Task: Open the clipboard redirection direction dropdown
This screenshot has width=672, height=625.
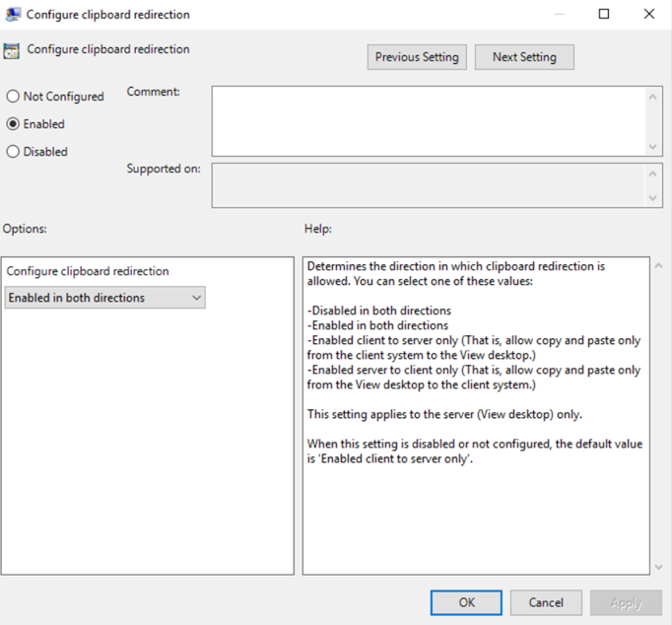Action: (105, 298)
